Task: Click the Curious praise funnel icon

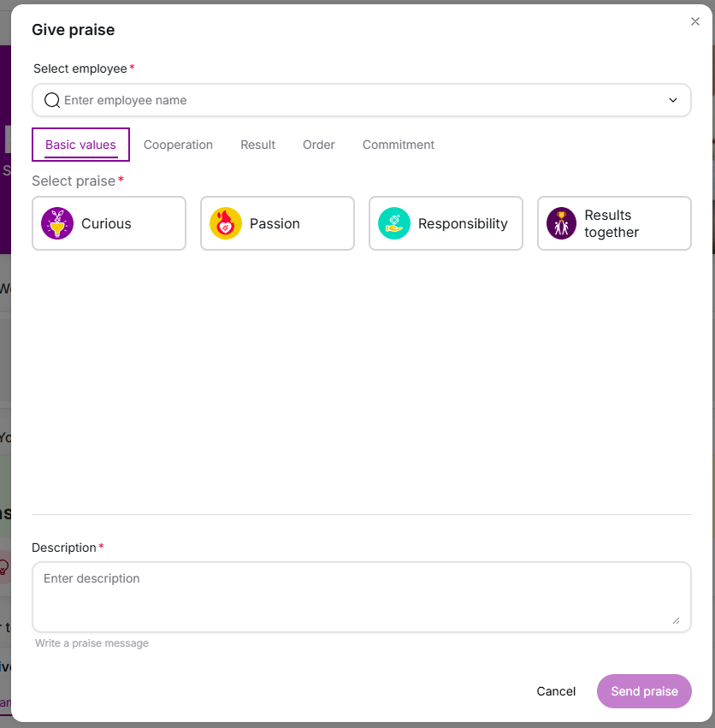Action: pyautogui.click(x=57, y=223)
